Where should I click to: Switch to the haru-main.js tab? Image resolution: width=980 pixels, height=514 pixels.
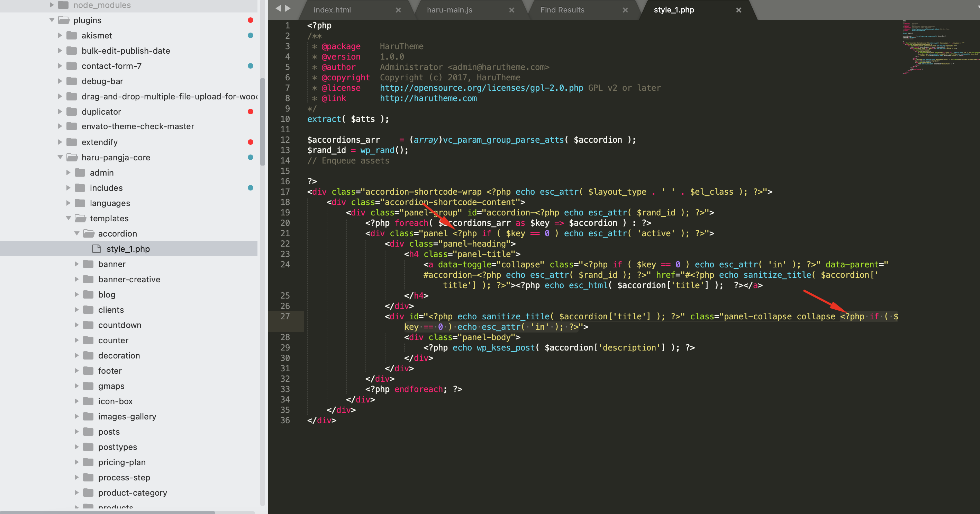tap(449, 10)
